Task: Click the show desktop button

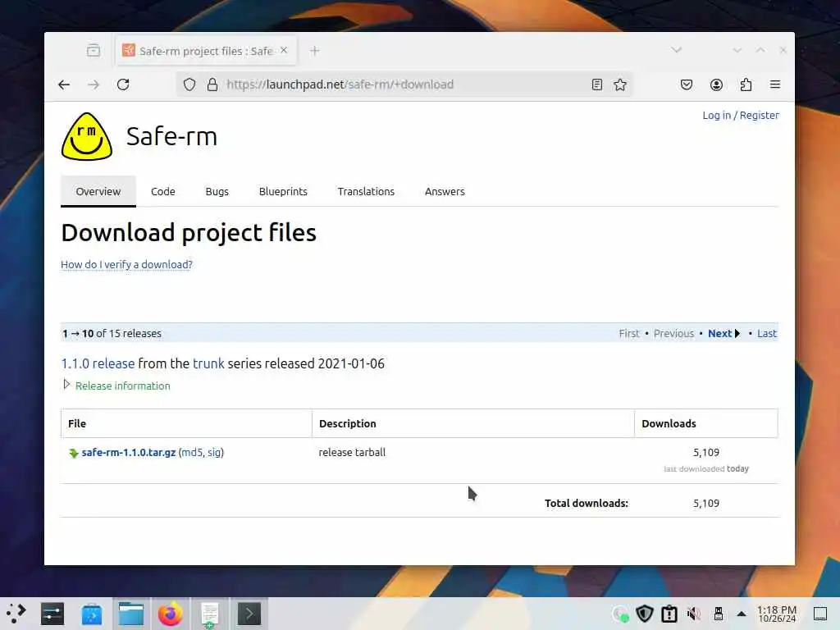Action: 820,614
